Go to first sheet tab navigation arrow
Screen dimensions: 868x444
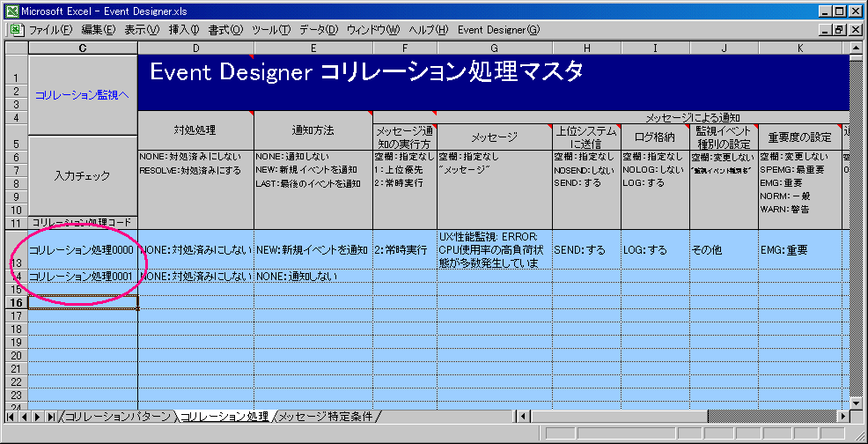(10, 417)
